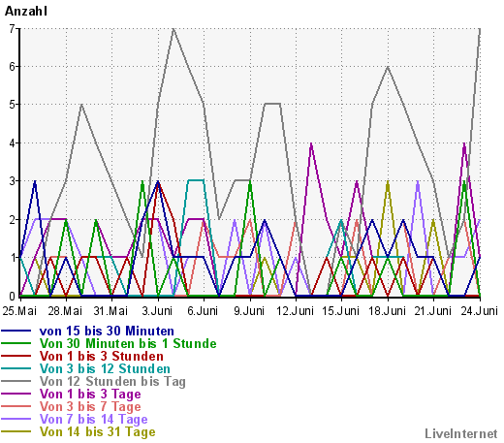Click the '21.Juni' x-axis label
Viewport: 504px width, 443px height.
pos(433,311)
